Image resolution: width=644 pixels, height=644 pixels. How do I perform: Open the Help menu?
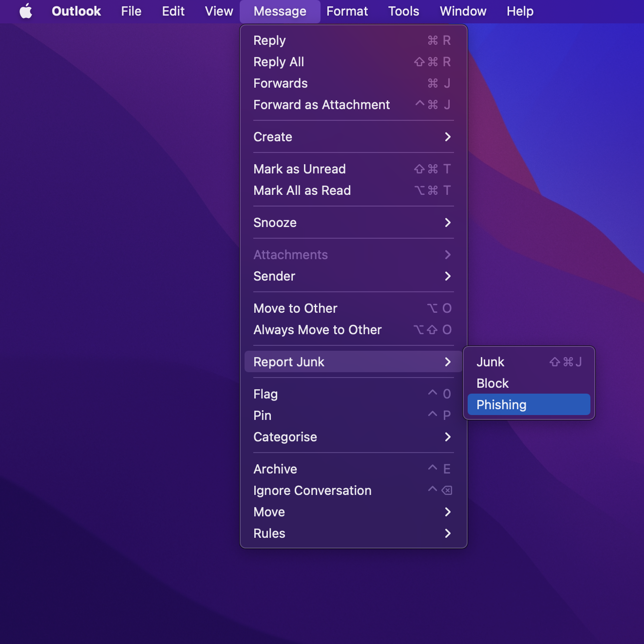[520, 11]
